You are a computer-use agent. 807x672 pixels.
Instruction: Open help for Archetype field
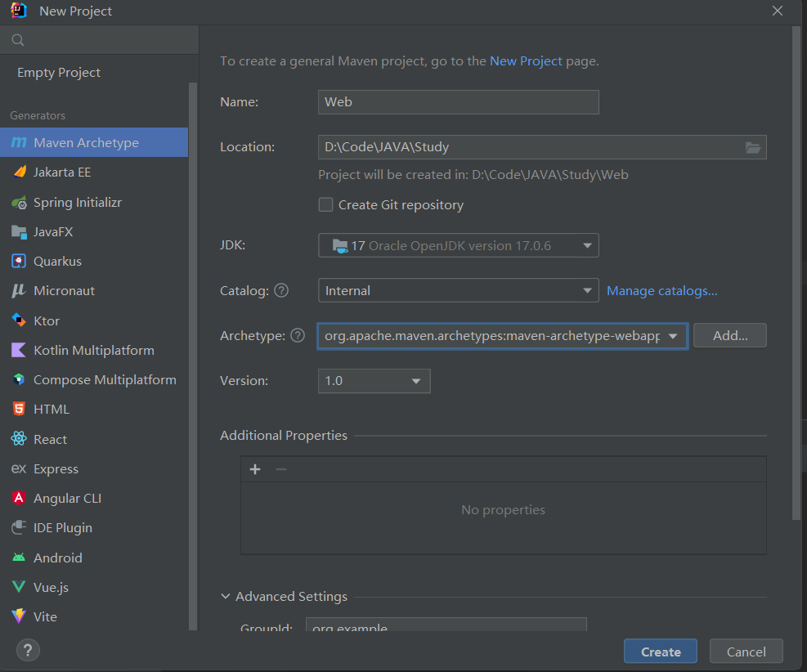point(298,335)
